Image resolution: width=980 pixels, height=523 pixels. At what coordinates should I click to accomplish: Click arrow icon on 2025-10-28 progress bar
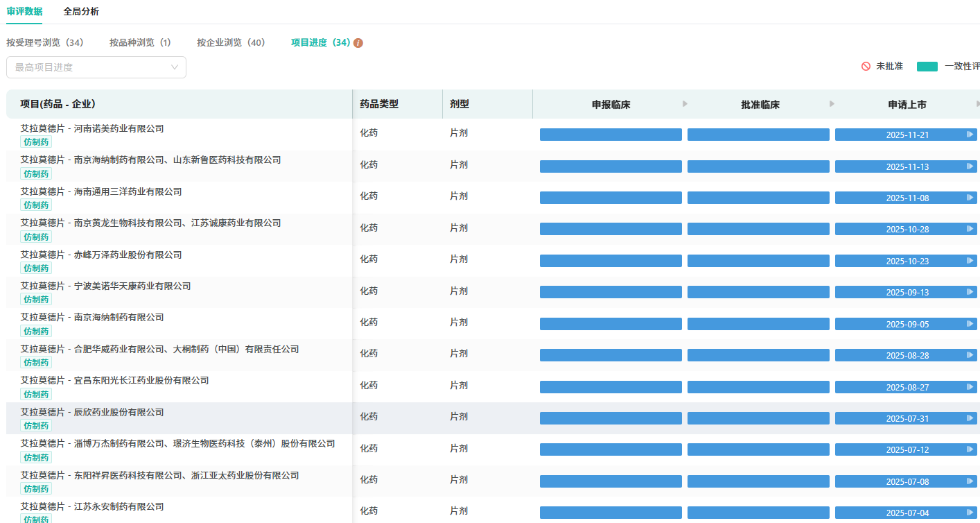(970, 229)
